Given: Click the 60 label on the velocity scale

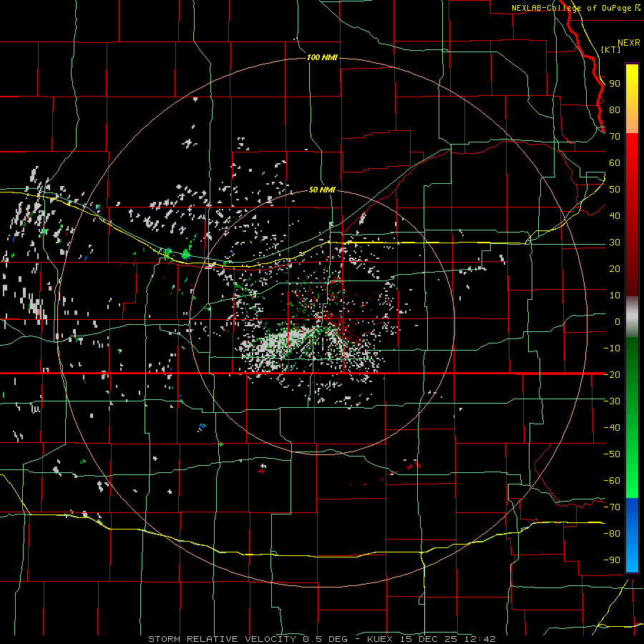Looking at the screenshot, I should tap(615, 163).
